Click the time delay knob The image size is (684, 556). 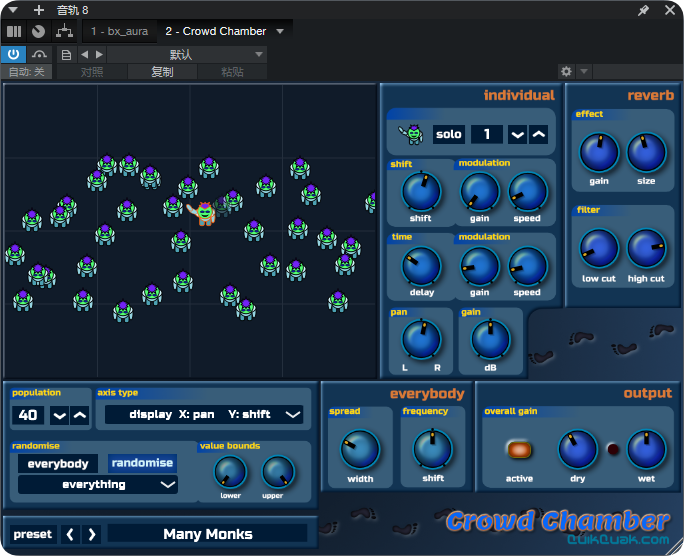click(x=421, y=266)
